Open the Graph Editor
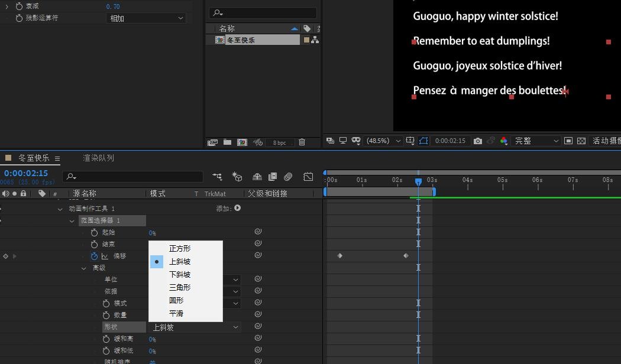Screen dimensions: 621x364 (x=308, y=177)
